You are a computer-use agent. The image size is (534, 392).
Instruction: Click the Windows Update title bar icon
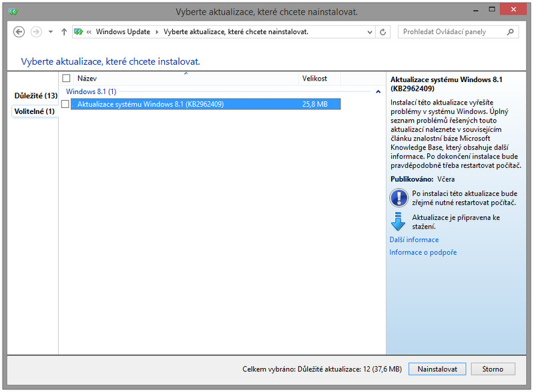(x=13, y=12)
